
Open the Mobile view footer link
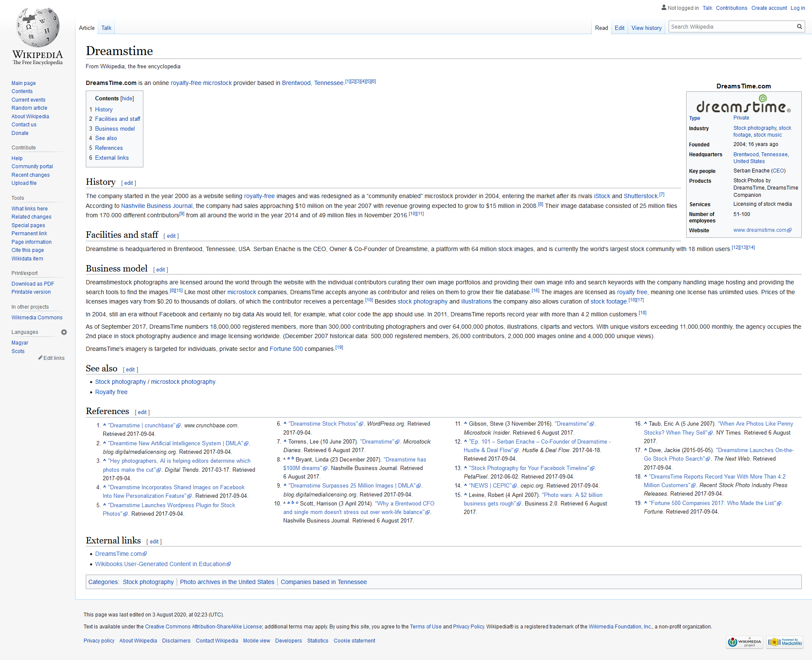click(256, 641)
